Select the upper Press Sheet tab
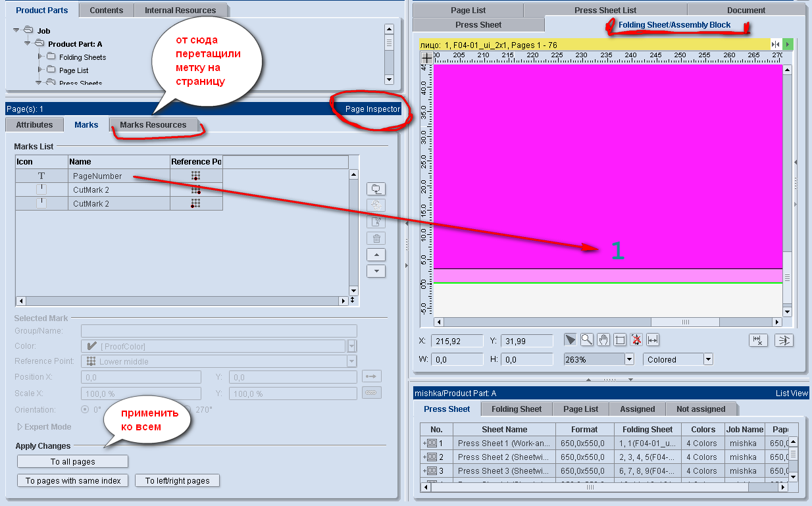Viewport: 812px width, 506px height. click(x=478, y=24)
